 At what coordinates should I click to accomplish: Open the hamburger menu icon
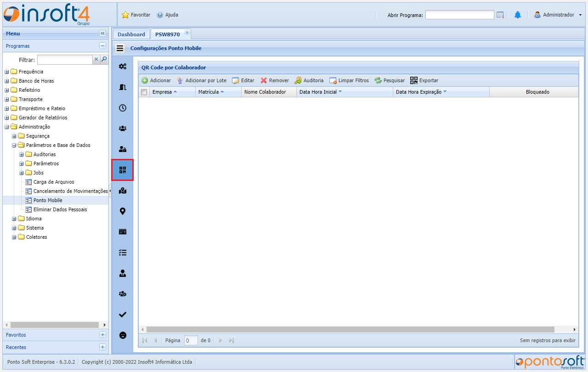pos(120,48)
